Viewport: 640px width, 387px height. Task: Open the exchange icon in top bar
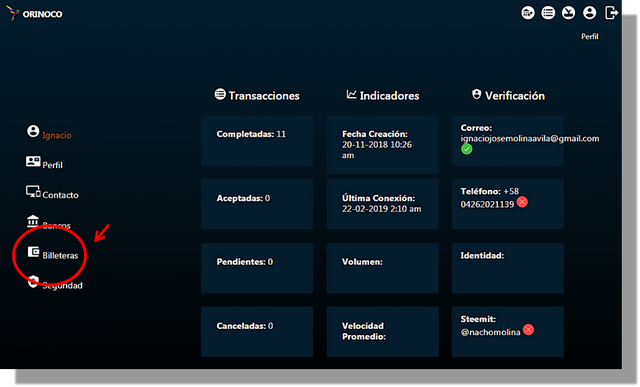point(528,13)
